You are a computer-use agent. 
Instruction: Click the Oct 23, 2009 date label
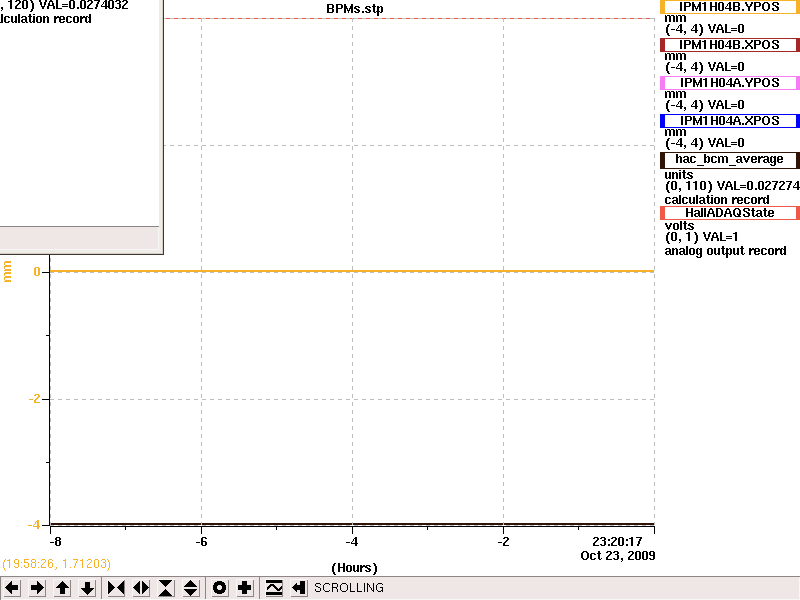[x=617, y=556]
